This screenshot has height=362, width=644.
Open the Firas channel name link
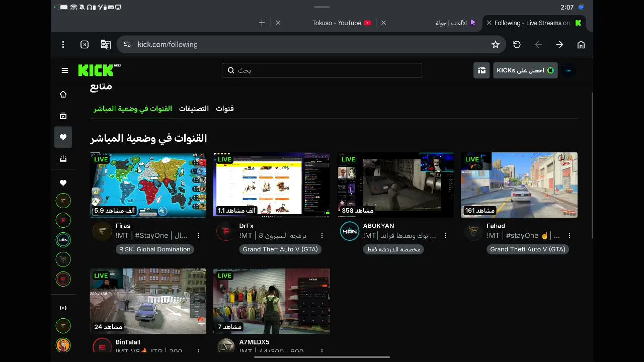123,226
